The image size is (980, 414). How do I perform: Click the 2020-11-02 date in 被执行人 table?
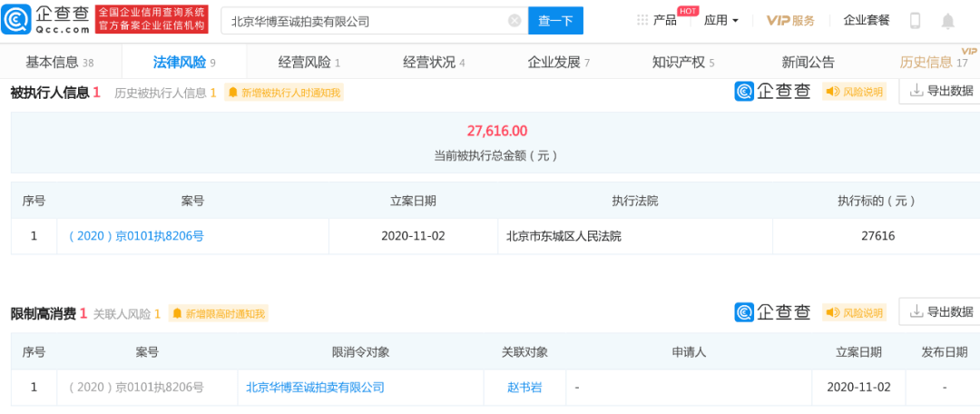(x=413, y=236)
